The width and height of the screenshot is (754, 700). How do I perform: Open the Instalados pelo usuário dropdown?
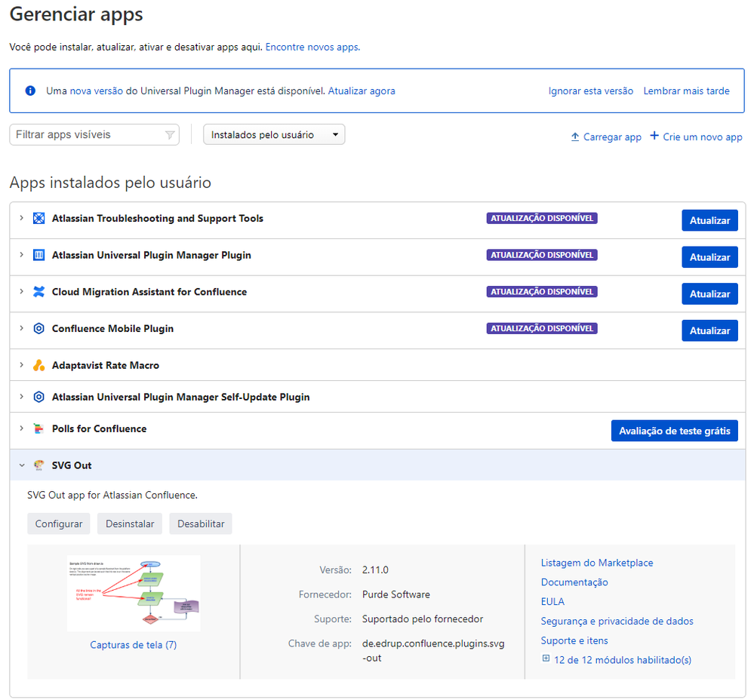click(274, 134)
